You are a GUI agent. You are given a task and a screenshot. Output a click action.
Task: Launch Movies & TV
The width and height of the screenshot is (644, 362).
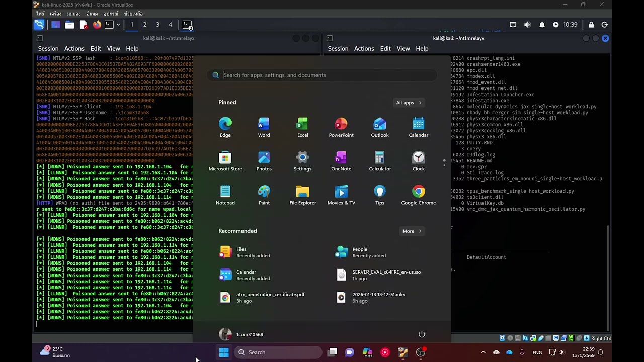[x=341, y=195]
